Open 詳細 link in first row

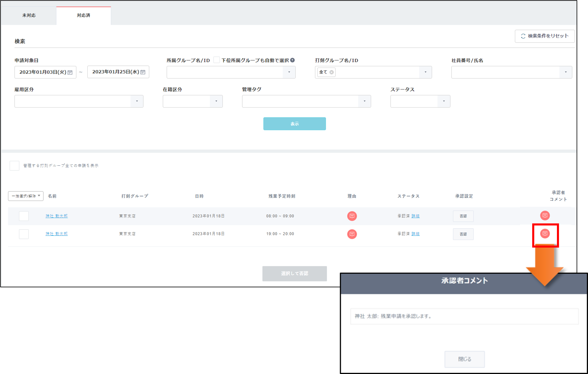coord(415,216)
